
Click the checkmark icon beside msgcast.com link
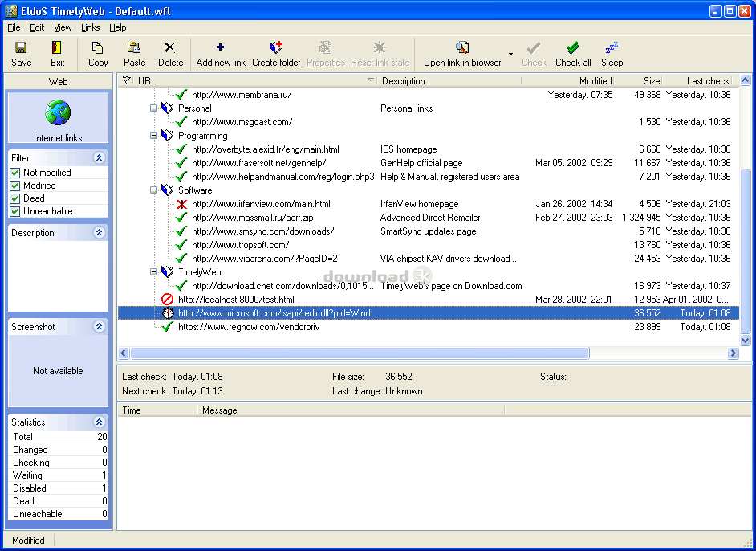tap(181, 122)
